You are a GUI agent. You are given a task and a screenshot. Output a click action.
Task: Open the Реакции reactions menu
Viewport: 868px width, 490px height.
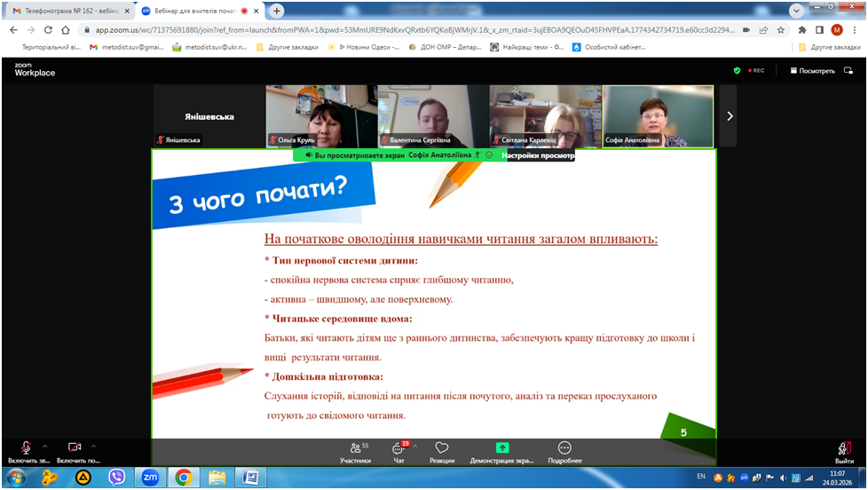click(441, 452)
